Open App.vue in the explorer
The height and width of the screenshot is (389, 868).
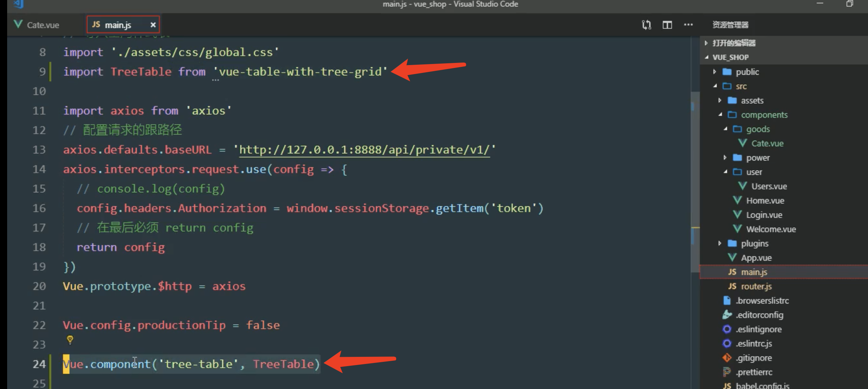click(x=756, y=258)
